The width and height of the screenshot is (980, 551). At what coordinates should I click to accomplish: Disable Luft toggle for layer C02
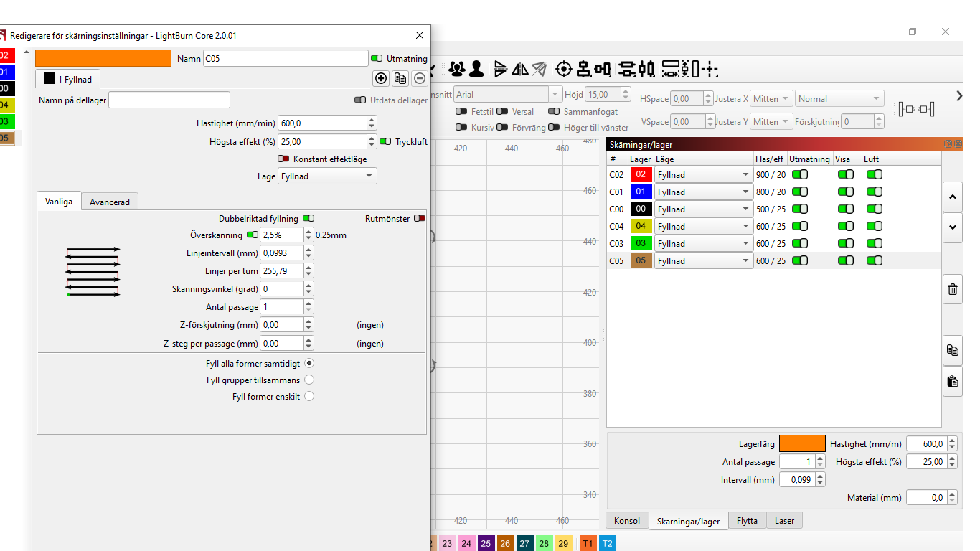(874, 174)
